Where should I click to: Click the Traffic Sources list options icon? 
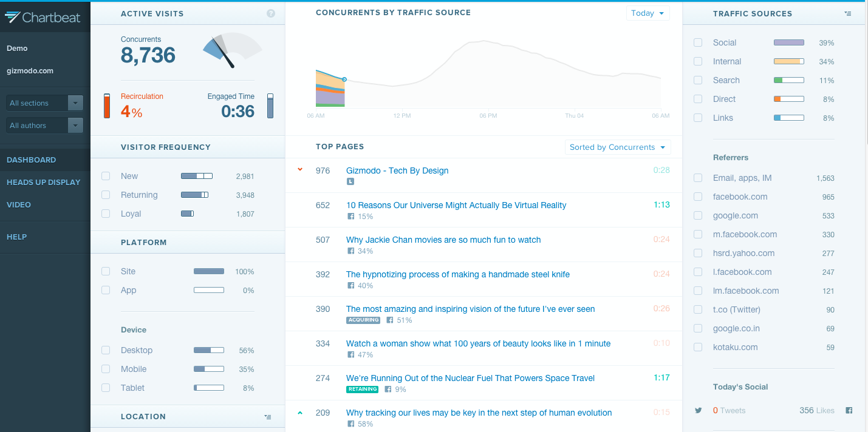[847, 13]
